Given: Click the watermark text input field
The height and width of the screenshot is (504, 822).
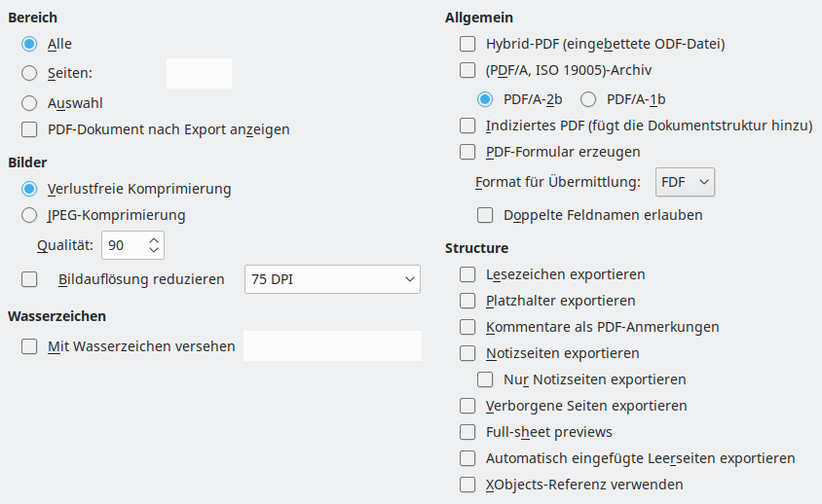Looking at the screenshot, I should point(332,345).
